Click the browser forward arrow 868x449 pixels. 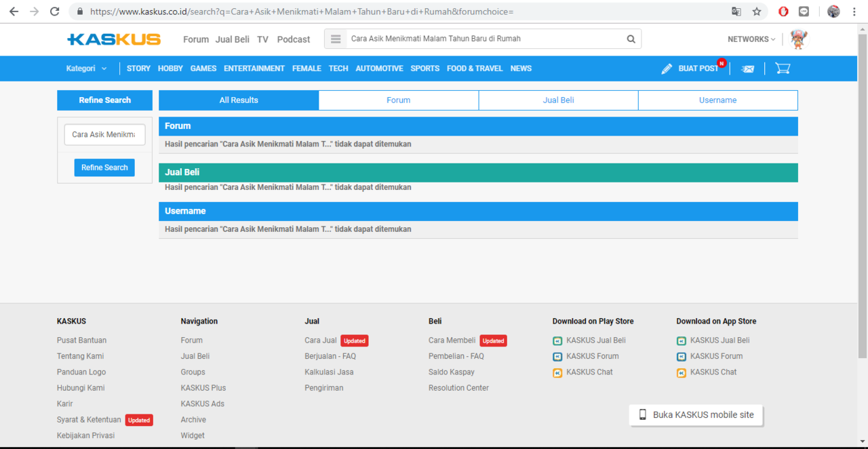coord(35,12)
